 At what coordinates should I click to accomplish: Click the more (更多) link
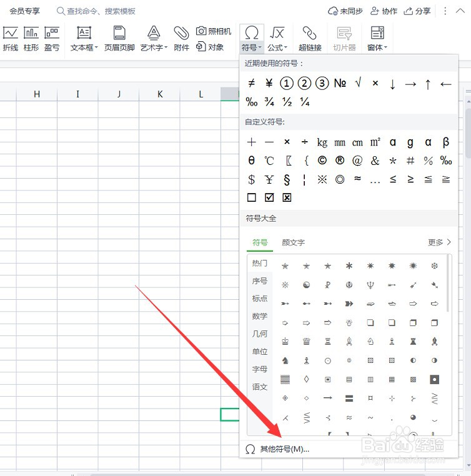pos(439,242)
